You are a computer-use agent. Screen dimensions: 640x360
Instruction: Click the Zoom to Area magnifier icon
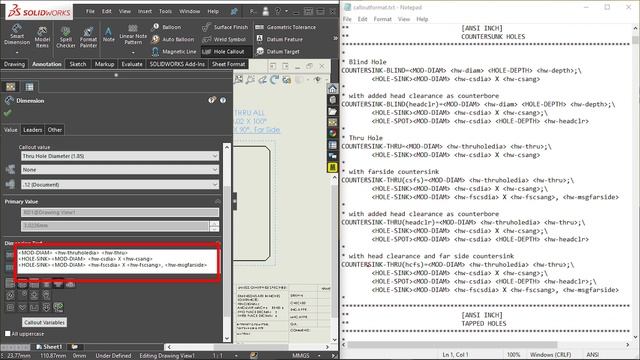(250, 80)
